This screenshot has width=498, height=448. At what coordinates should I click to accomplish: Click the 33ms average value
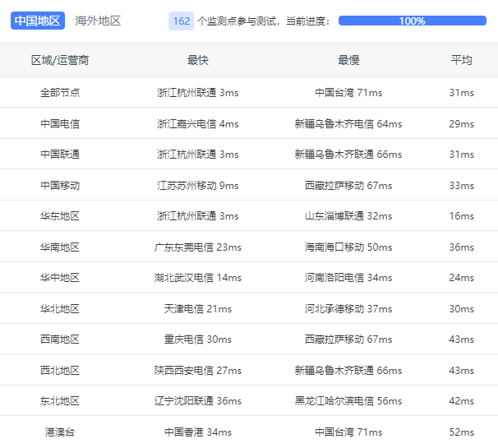462,185
